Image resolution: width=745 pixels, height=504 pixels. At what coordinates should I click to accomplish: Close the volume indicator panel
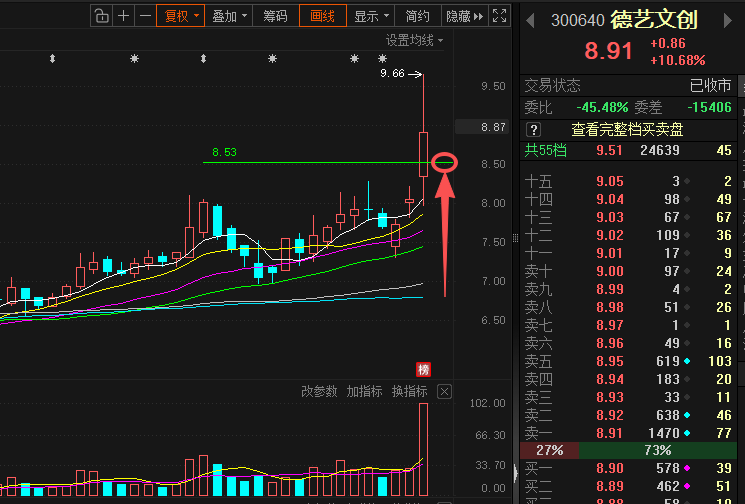coord(444,391)
